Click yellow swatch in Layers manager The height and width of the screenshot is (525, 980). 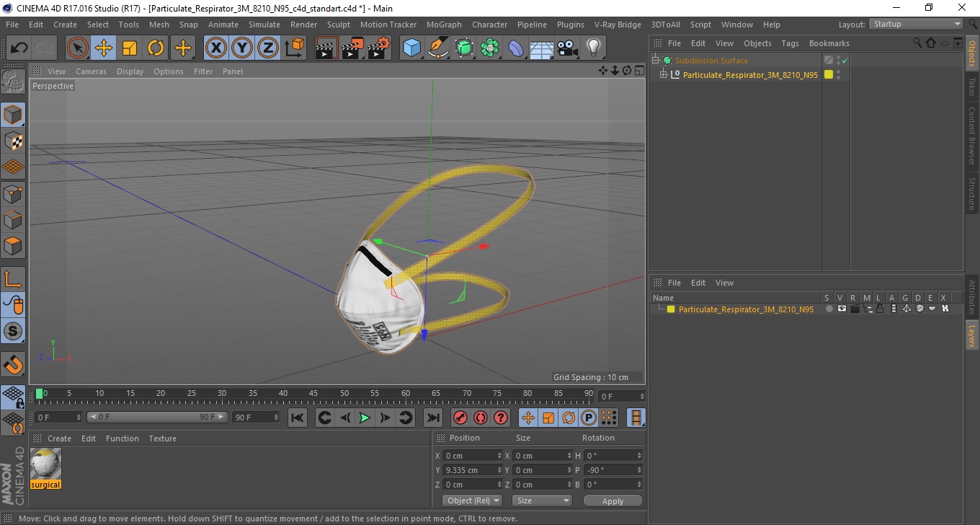671,309
